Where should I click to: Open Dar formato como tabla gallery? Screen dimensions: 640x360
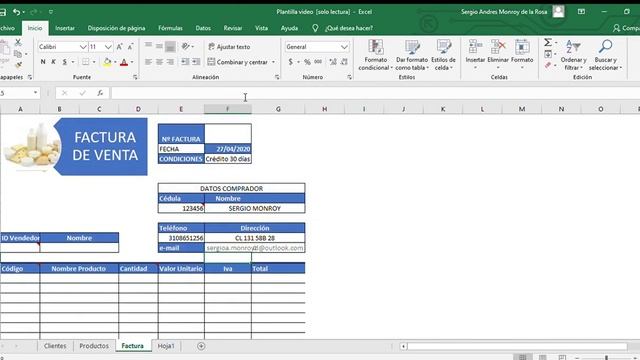(412, 55)
